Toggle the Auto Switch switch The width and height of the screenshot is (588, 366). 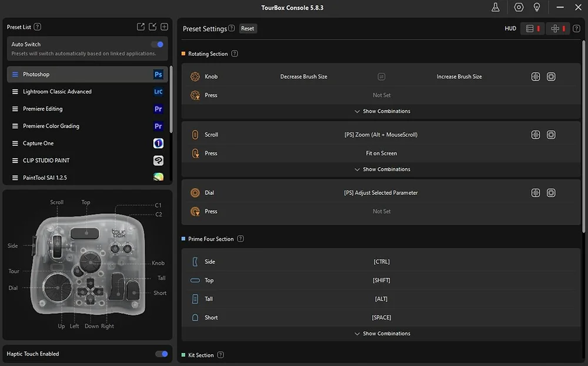[157, 44]
